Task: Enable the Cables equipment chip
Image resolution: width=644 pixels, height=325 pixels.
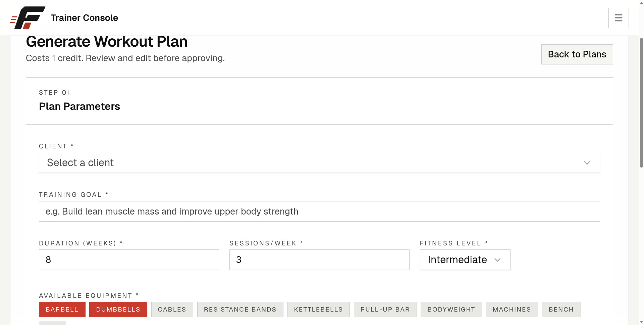Action: (172, 310)
